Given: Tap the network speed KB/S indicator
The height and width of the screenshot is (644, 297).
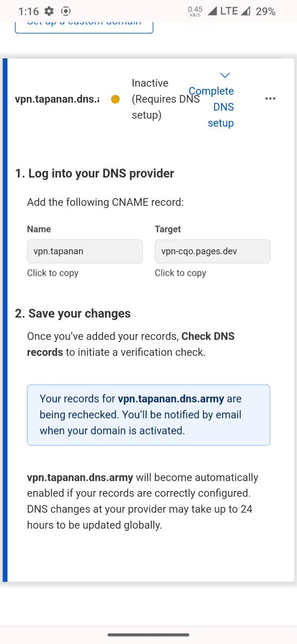Looking at the screenshot, I should pos(195,11).
